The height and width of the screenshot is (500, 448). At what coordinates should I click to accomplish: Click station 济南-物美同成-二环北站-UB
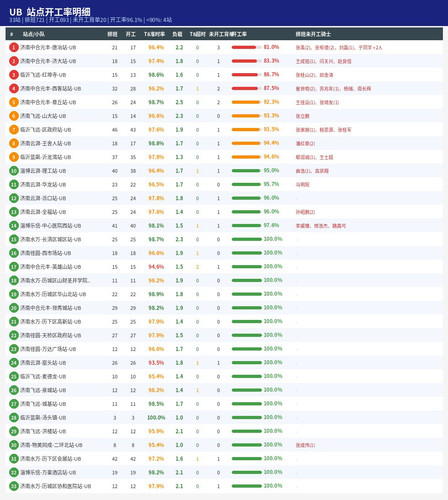51,445
